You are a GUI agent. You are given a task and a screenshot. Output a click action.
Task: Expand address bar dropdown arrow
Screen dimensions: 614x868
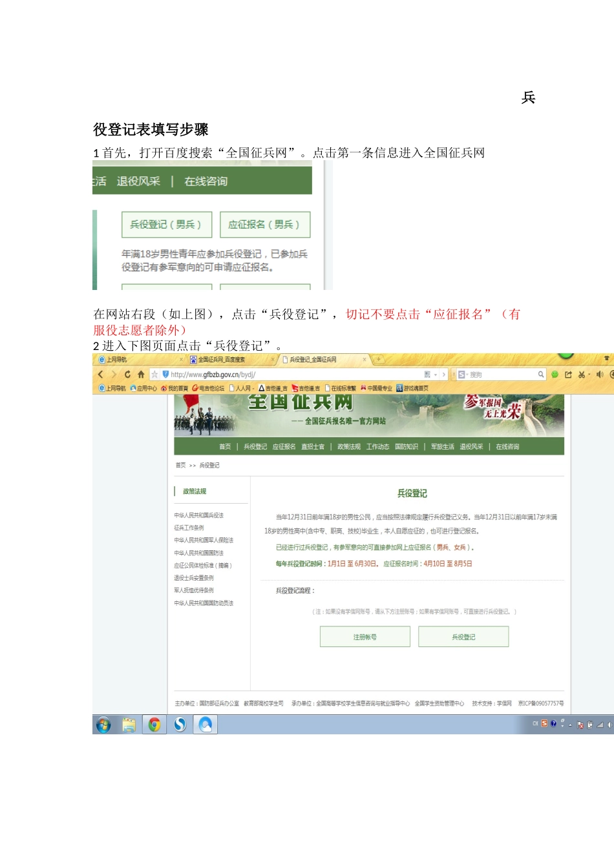(x=436, y=375)
